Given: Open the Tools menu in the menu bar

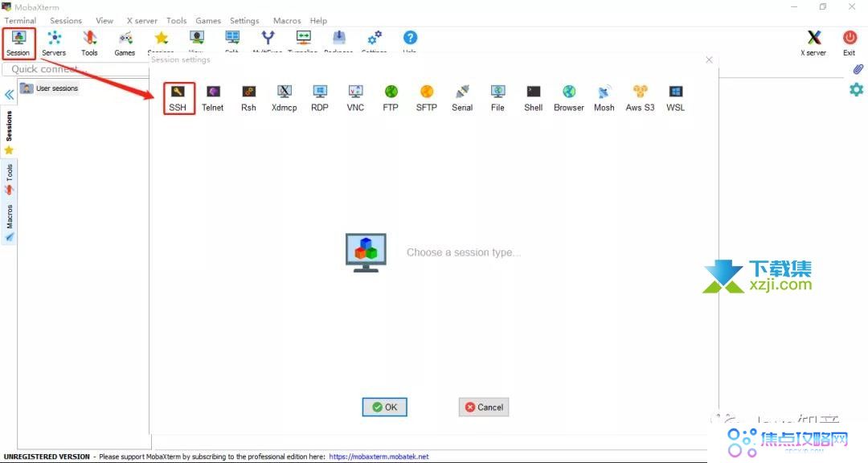Looking at the screenshot, I should pyautogui.click(x=177, y=20).
